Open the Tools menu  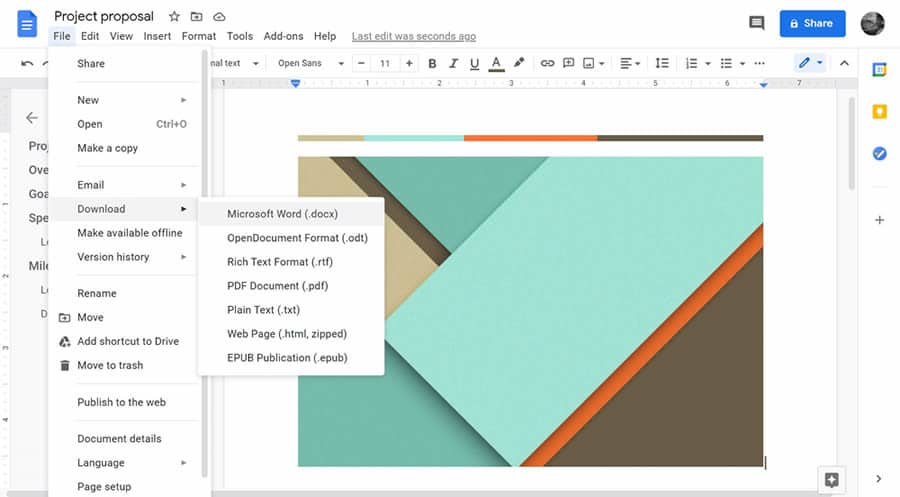click(x=240, y=36)
